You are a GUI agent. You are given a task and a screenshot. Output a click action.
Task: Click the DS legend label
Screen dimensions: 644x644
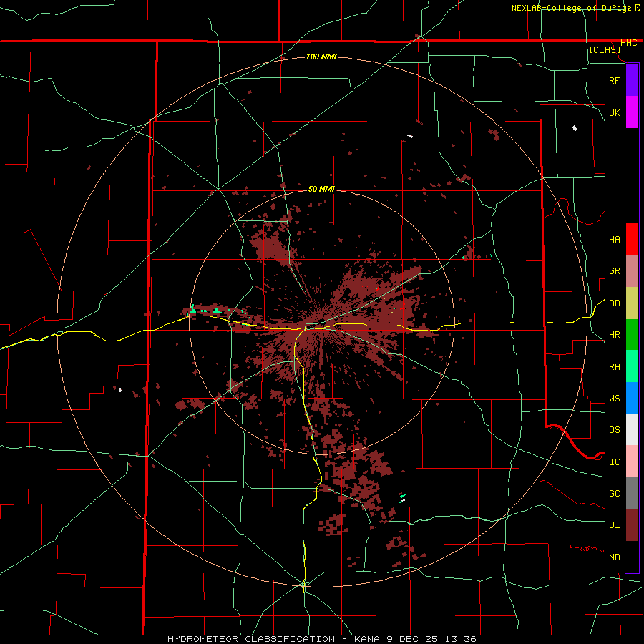[x=614, y=430]
